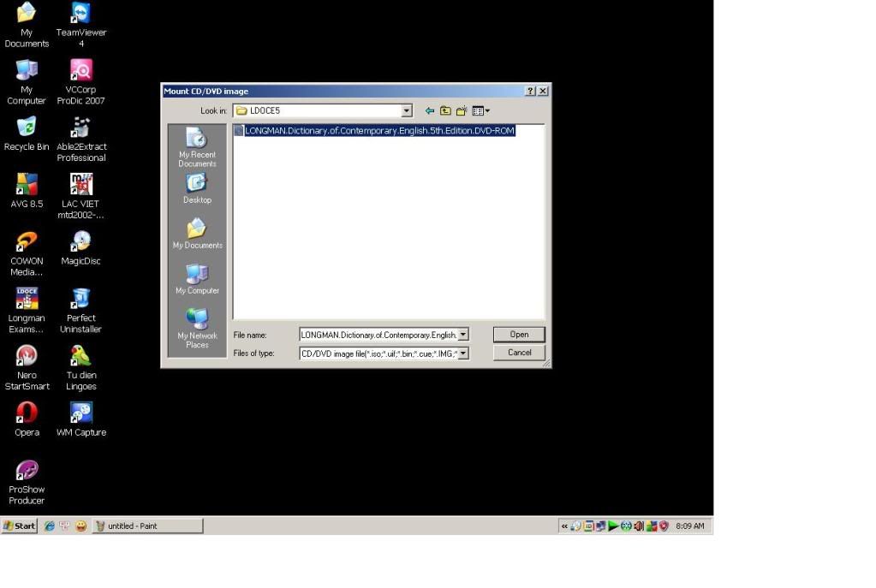This screenshot has height=588, width=876.
Task: Click the smiley quick launch icon
Action: tap(81, 526)
